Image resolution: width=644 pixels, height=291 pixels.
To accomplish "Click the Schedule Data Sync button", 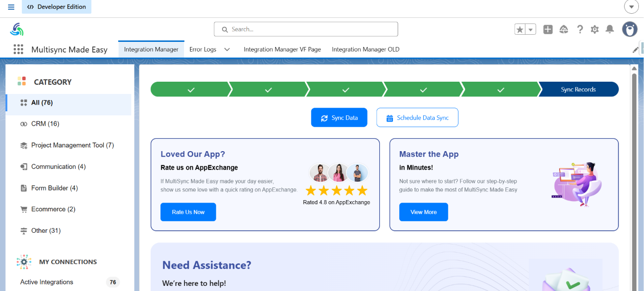I will (417, 117).
